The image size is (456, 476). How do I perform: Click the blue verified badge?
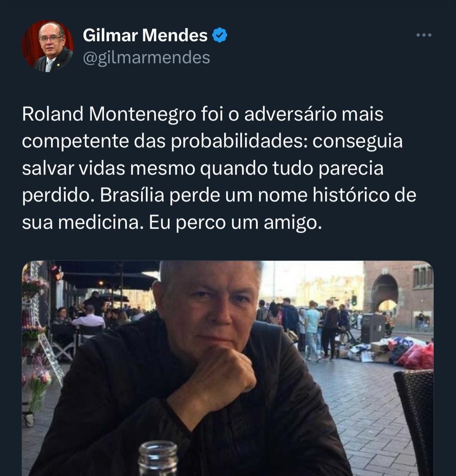pyautogui.click(x=220, y=35)
